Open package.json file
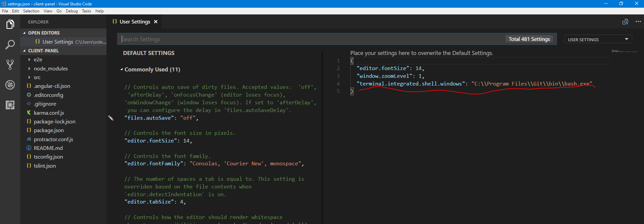 coord(63,130)
